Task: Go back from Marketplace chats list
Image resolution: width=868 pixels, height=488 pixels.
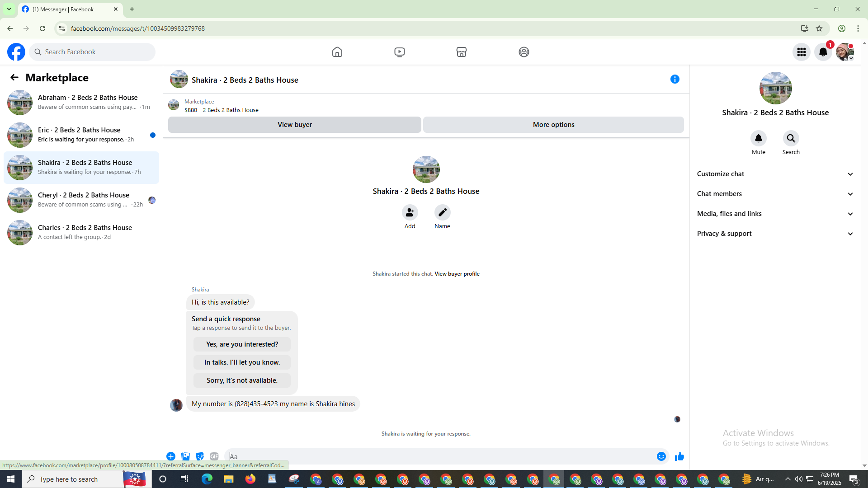Action: [14, 78]
